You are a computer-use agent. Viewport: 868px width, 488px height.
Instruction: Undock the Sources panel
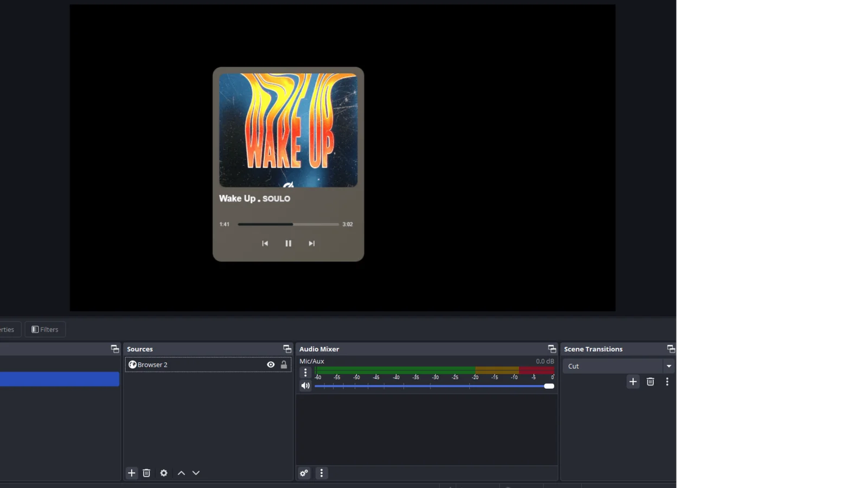287,349
